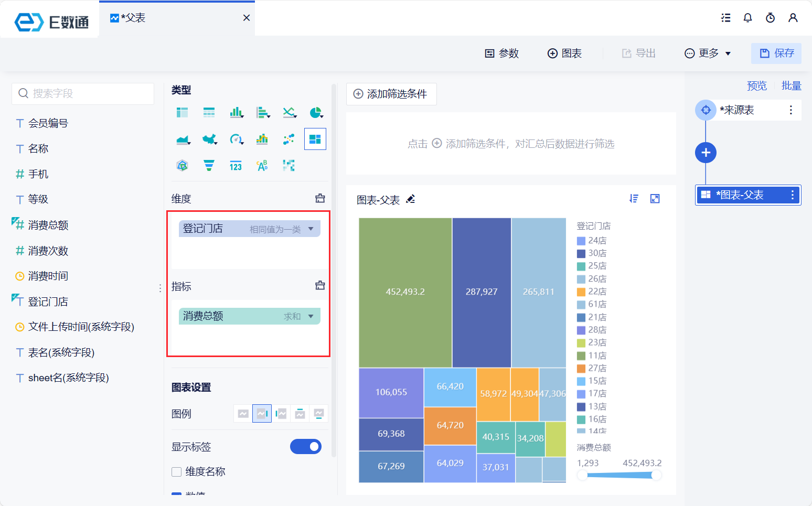Open the user account icon
Image resolution: width=812 pixels, height=506 pixels.
tap(793, 18)
